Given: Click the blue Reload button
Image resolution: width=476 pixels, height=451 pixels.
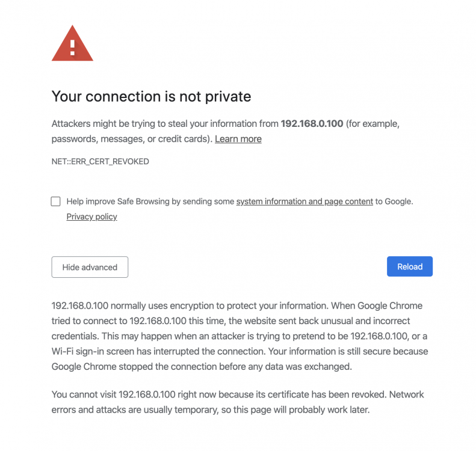Looking at the screenshot, I should [410, 266].
